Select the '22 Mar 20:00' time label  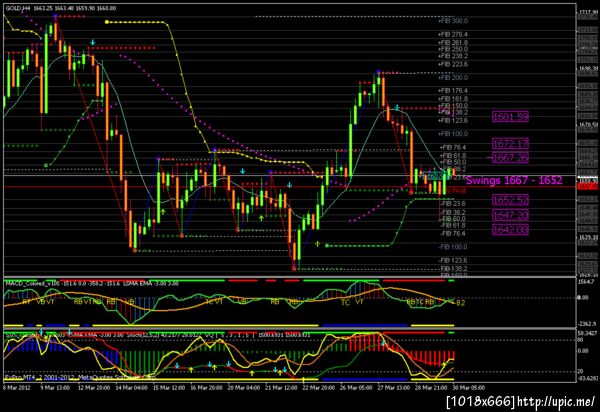319,388
